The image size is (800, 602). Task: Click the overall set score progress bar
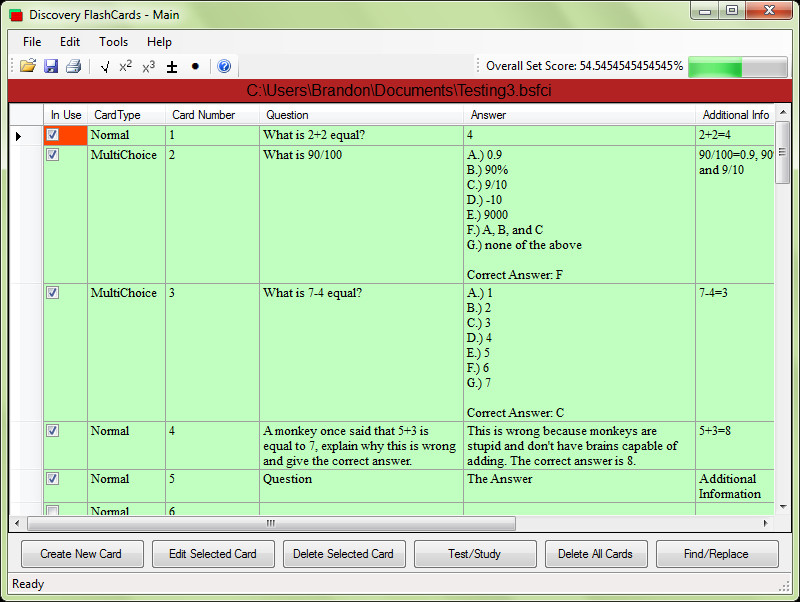click(x=738, y=67)
